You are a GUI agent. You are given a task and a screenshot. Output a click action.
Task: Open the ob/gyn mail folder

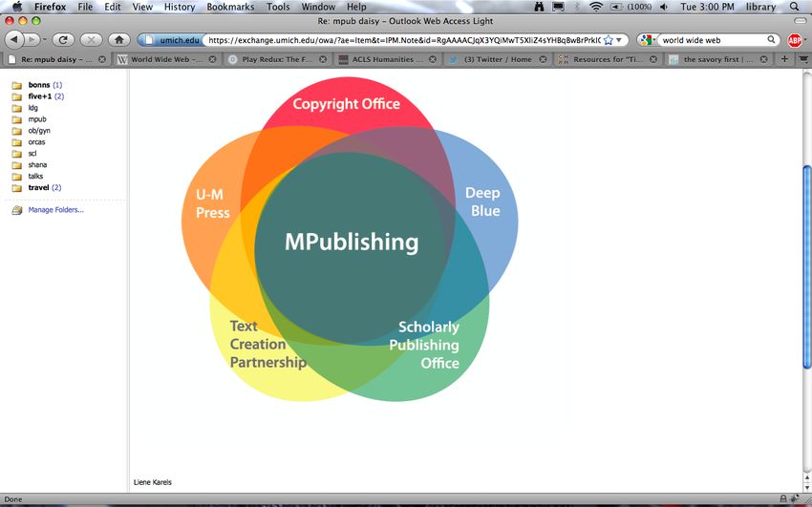coord(39,131)
